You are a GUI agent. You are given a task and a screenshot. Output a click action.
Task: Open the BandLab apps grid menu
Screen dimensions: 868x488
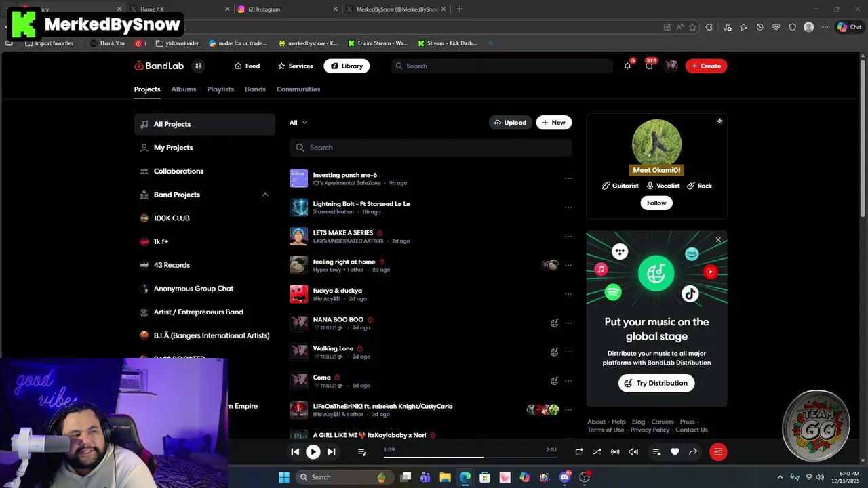(198, 66)
